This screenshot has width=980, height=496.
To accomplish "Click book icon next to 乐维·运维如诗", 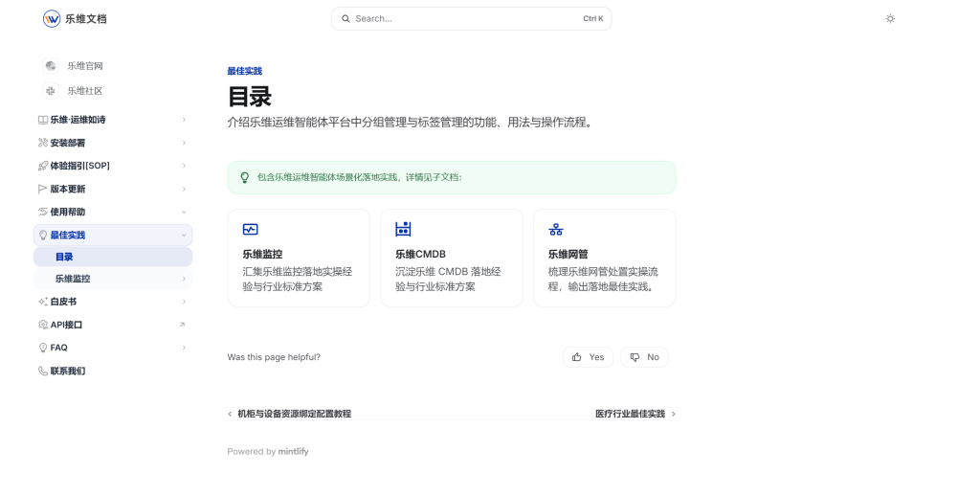I will click(43, 120).
